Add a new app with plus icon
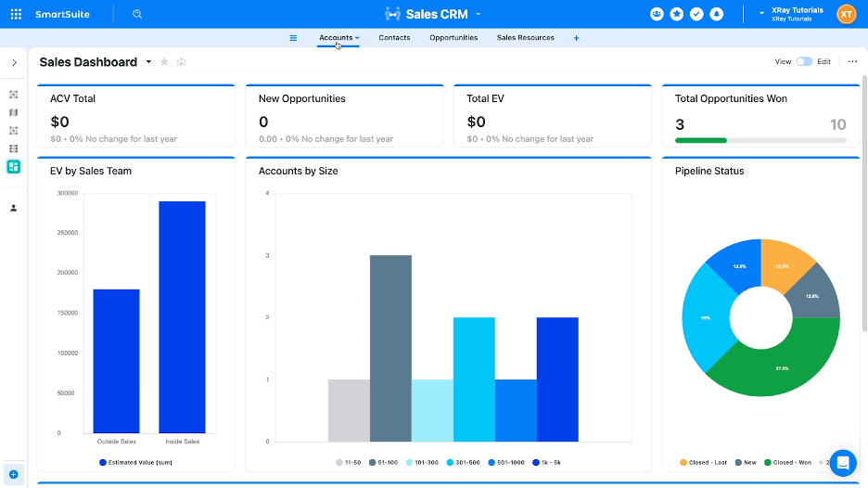This screenshot has height=488, width=868. [x=576, y=38]
